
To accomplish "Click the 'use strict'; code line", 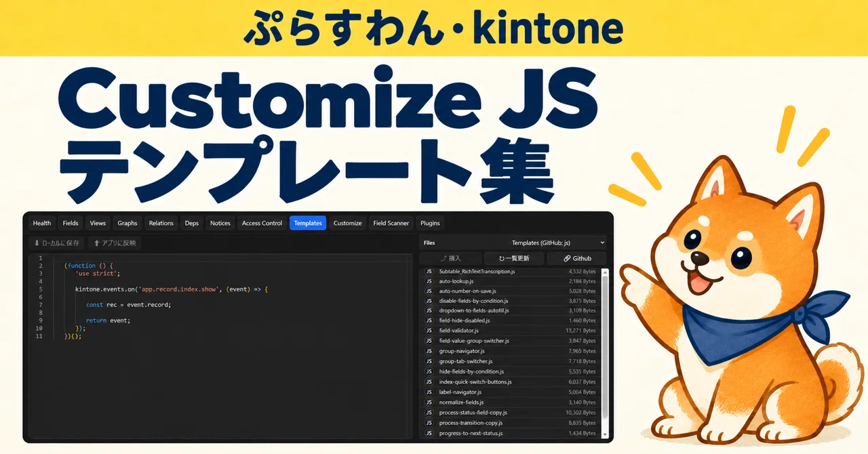I will (98, 274).
